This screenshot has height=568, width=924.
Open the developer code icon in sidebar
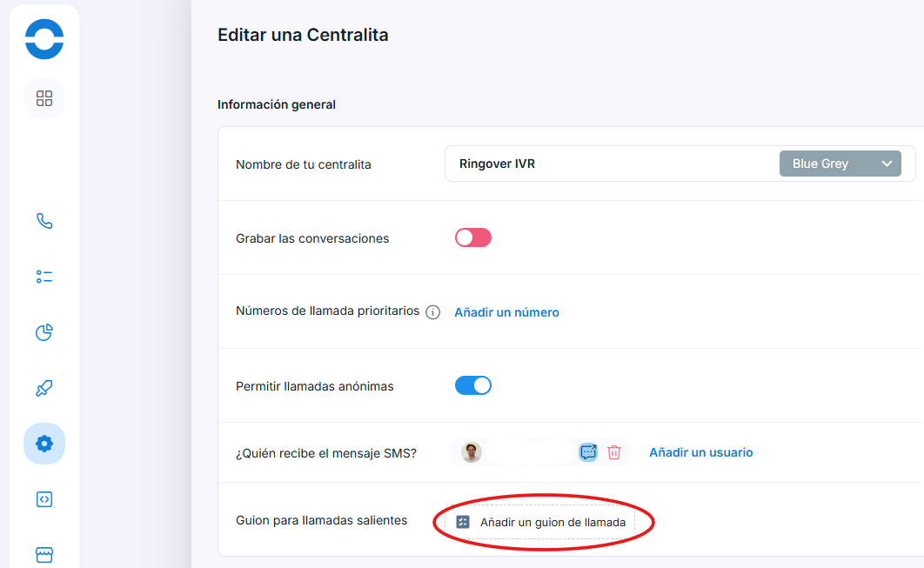coord(44,499)
